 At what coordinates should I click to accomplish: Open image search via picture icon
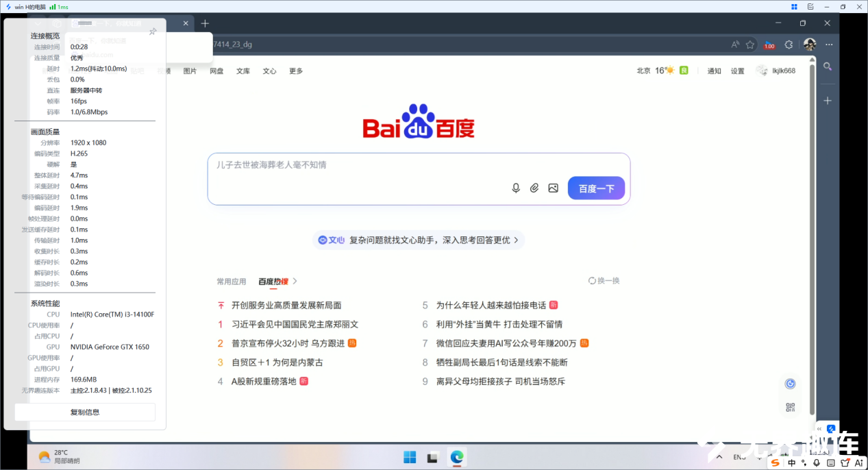553,188
